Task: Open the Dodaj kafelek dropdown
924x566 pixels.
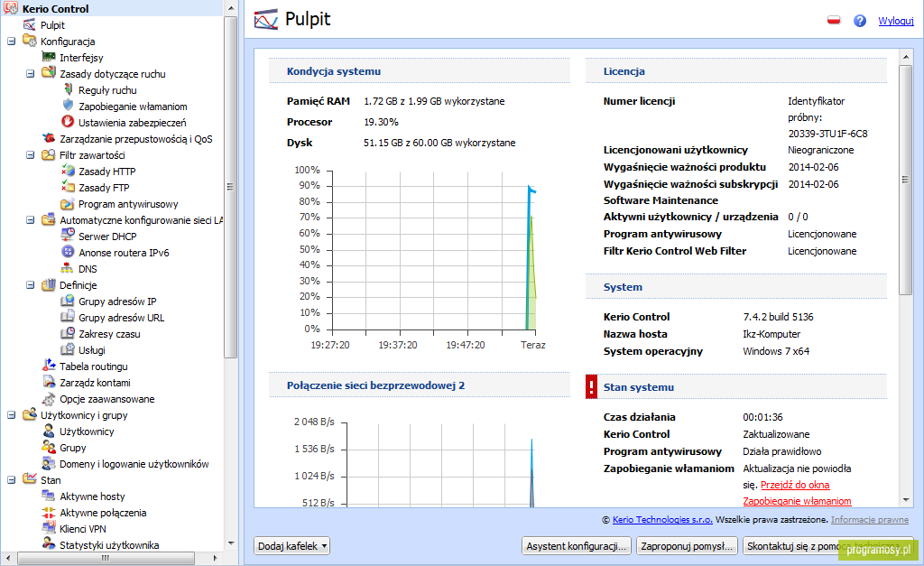Action: 291,546
